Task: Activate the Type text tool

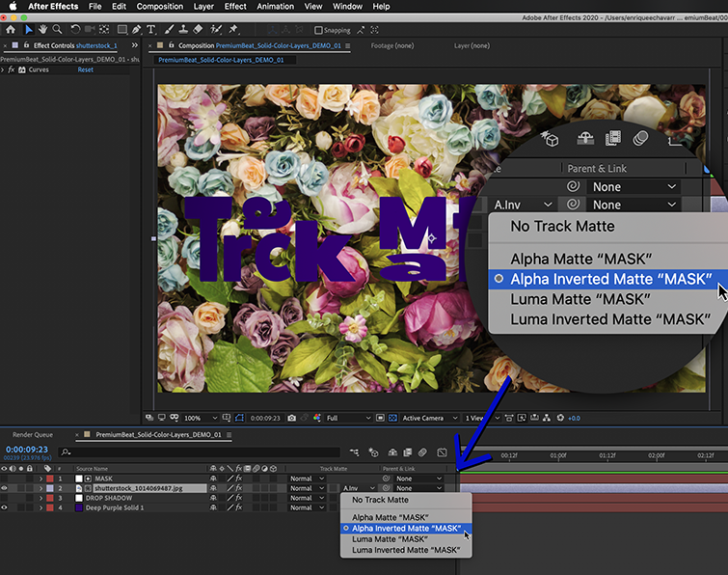Action: tap(151, 30)
